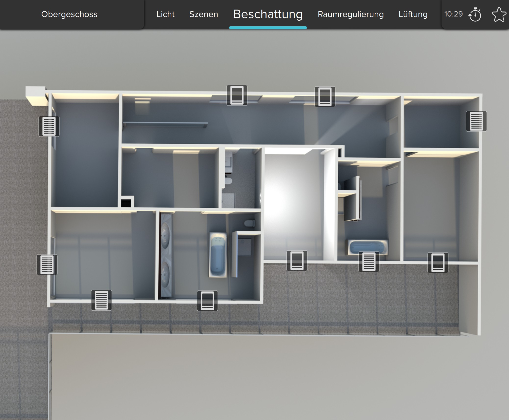Open the roller shutter icon below the bathtub room
Viewport: 509px width, 420px height.
coord(207,301)
